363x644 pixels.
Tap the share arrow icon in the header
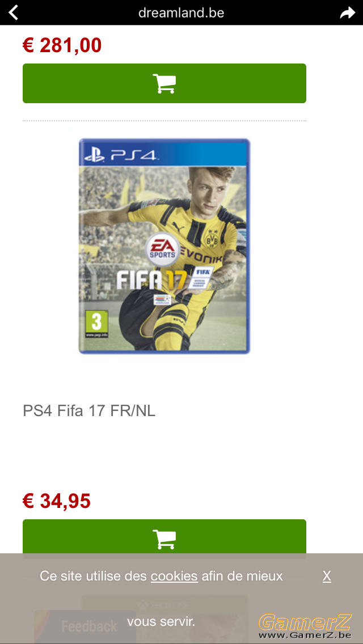point(347,13)
